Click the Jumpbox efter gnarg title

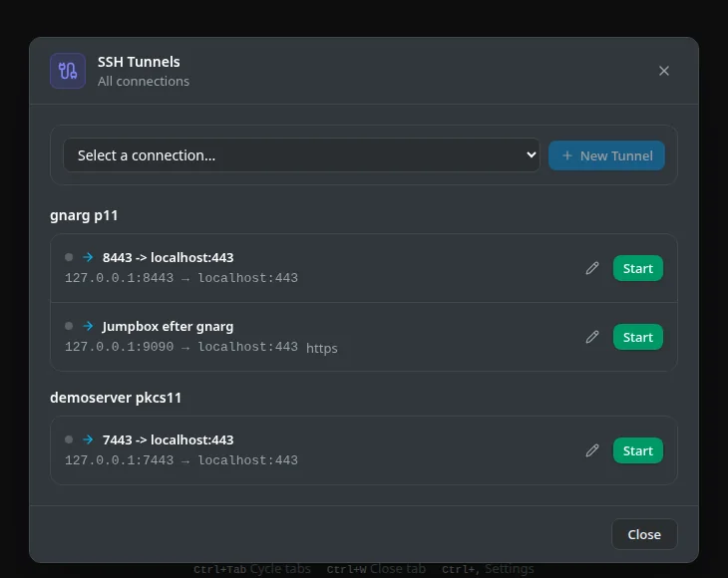pos(169,327)
